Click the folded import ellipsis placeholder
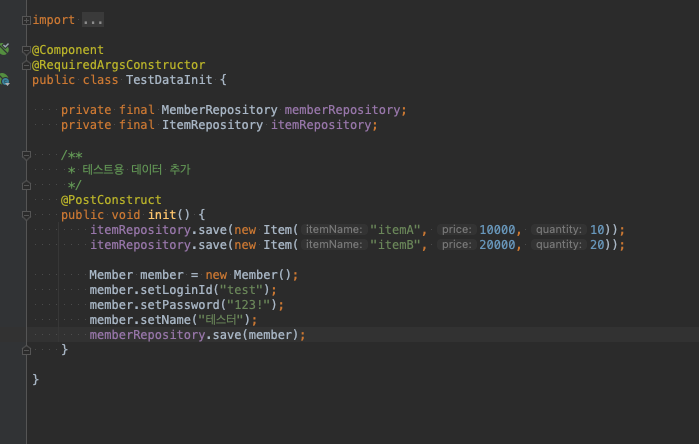The height and width of the screenshot is (444, 699). coord(93,20)
